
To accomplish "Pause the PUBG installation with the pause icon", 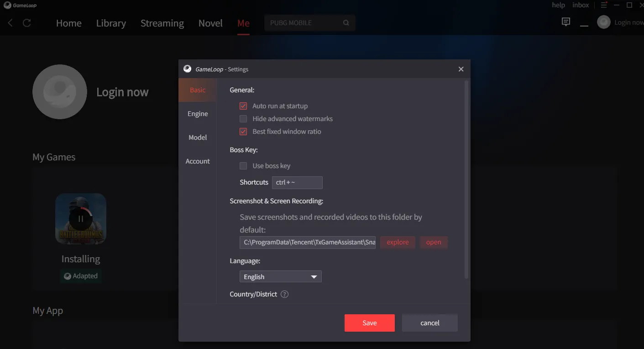I will click(81, 218).
